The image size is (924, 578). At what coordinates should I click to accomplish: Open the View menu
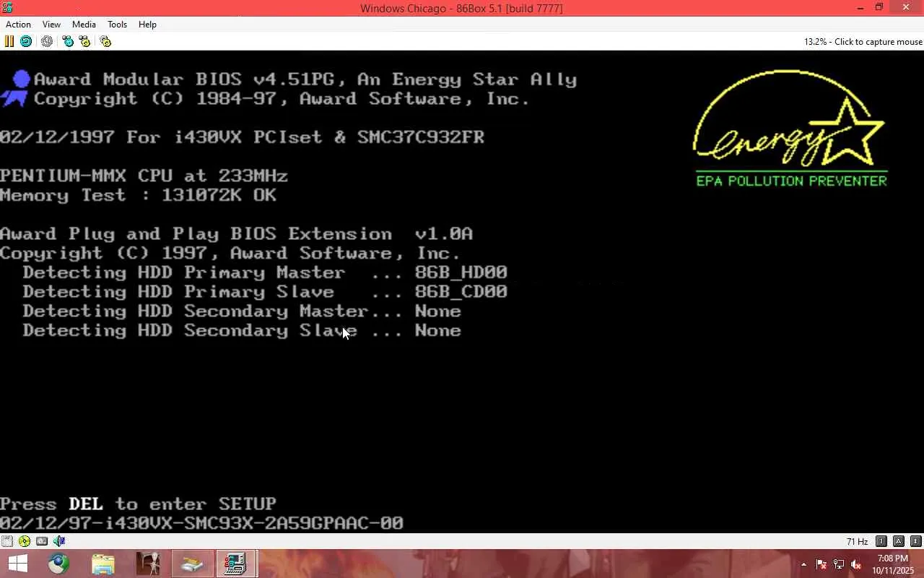click(x=51, y=25)
